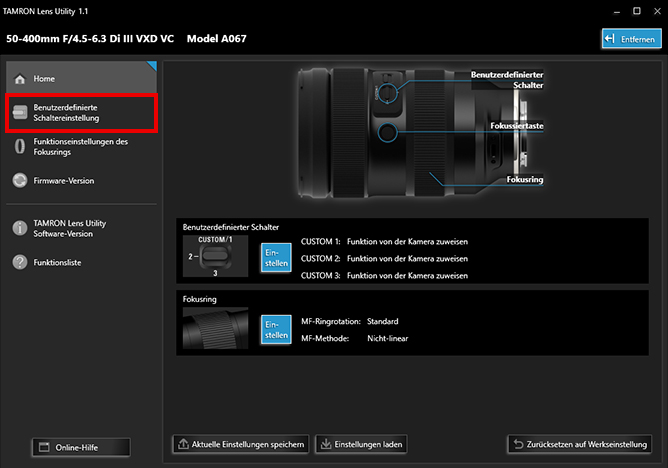Click the CUSTOM 3 function text row

click(384, 276)
